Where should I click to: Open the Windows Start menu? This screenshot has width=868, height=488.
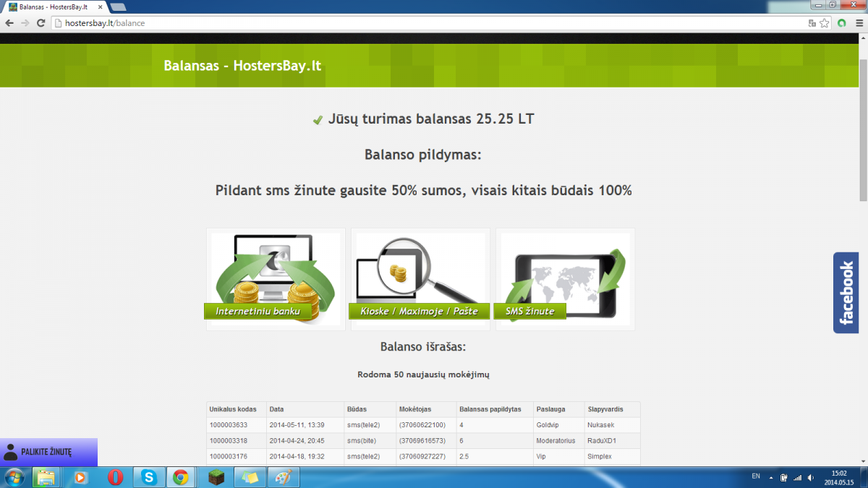pyautogui.click(x=14, y=477)
